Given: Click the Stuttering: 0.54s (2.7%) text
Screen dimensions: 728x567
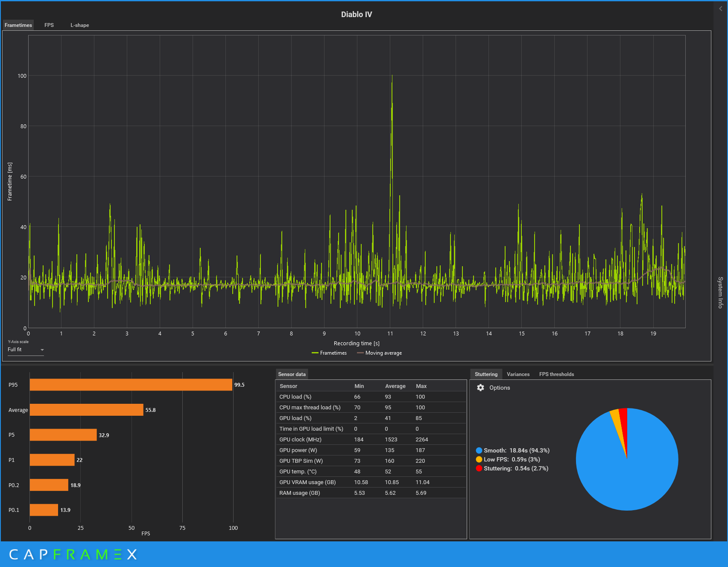Looking at the screenshot, I should [516, 468].
